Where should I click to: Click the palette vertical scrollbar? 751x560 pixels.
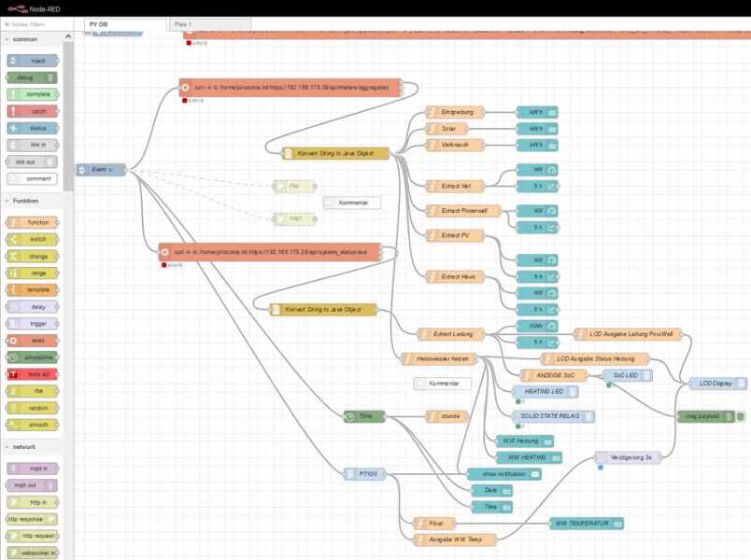tap(68, 117)
